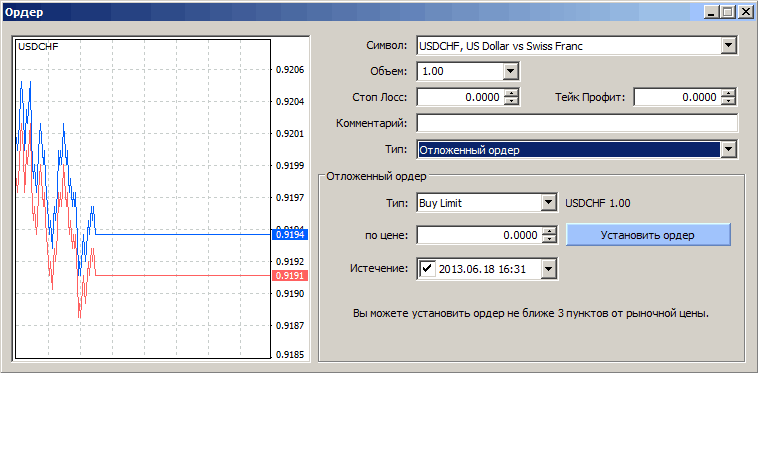This screenshot has height=472, width=758.
Task: Open the Отложенный ордер type dropdown
Action: pyautogui.click(x=729, y=149)
